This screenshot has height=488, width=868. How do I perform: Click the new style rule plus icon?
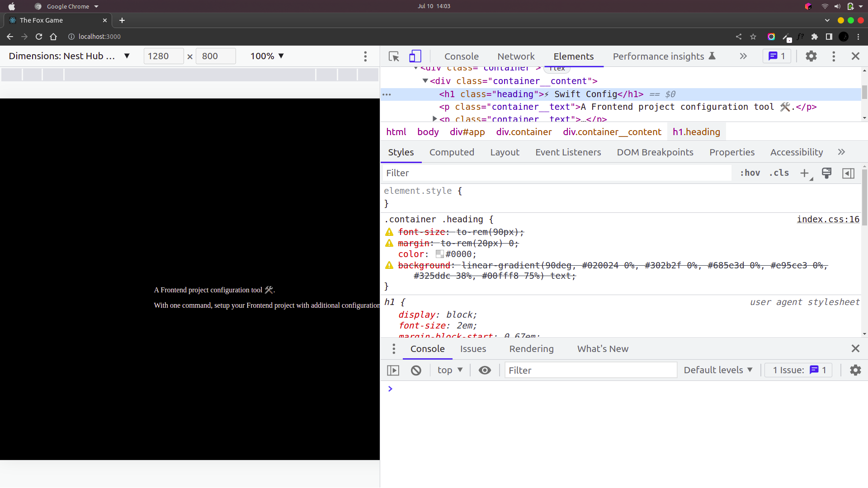804,173
